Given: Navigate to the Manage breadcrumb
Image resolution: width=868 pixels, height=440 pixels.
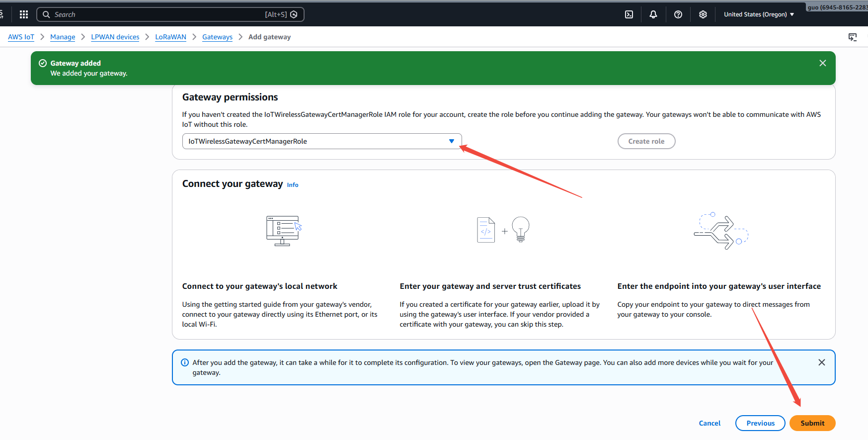Looking at the screenshot, I should click(63, 37).
